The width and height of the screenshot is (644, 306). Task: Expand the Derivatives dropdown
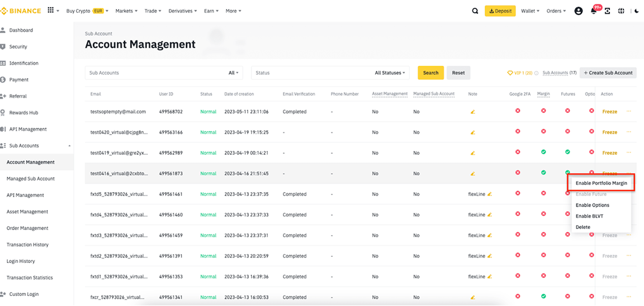[x=183, y=11]
